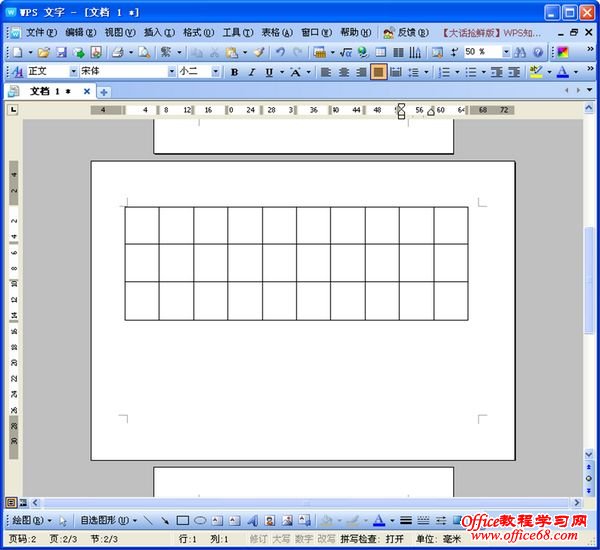Image resolution: width=600 pixels, height=550 pixels.
Task: Toggle justified alignment (highlighted button)
Action: click(x=378, y=72)
